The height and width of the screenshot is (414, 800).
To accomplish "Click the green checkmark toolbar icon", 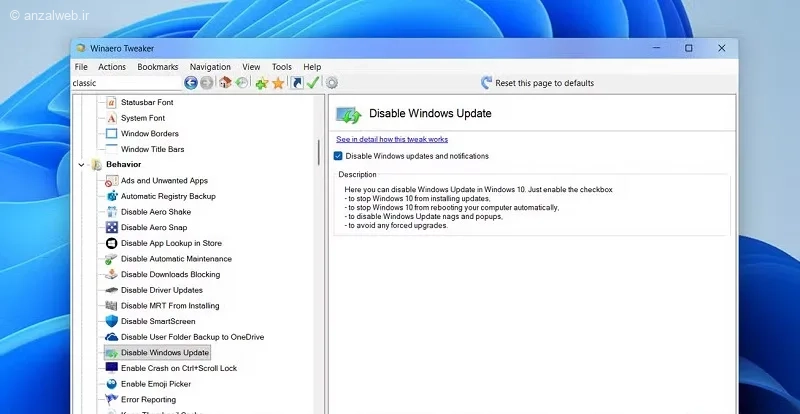I will pyautogui.click(x=313, y=83).
